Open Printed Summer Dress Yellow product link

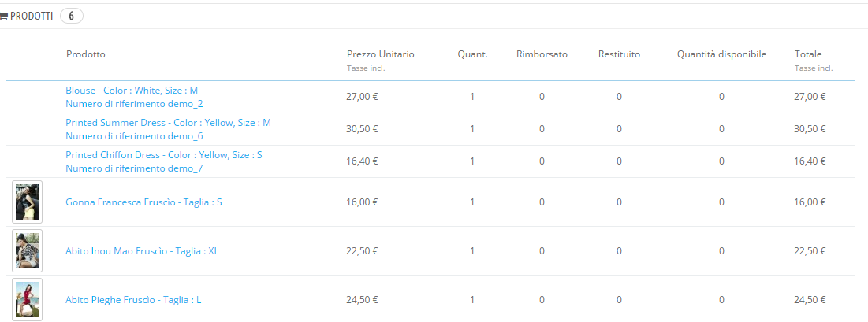pyautogui.click(x=168, y=123)
